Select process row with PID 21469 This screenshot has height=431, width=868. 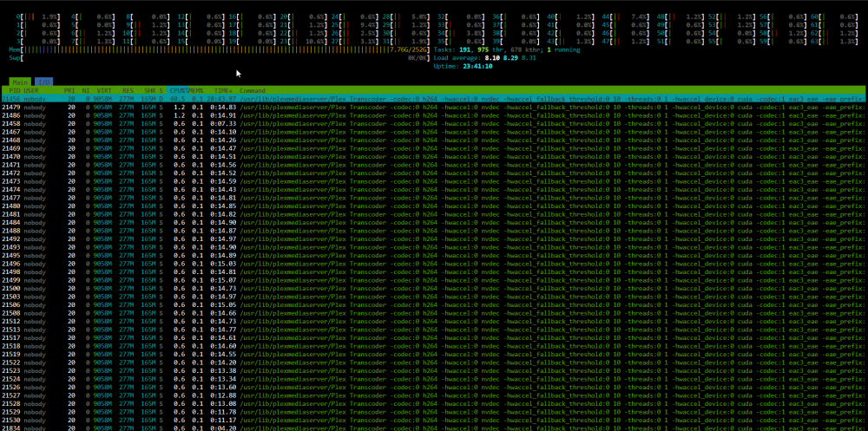pyautogui.click(x=434, y=148)
